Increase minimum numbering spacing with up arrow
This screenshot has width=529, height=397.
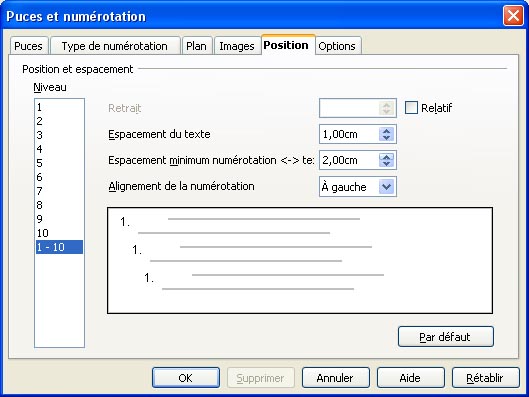pyautogui.click(x=386, y=157)
